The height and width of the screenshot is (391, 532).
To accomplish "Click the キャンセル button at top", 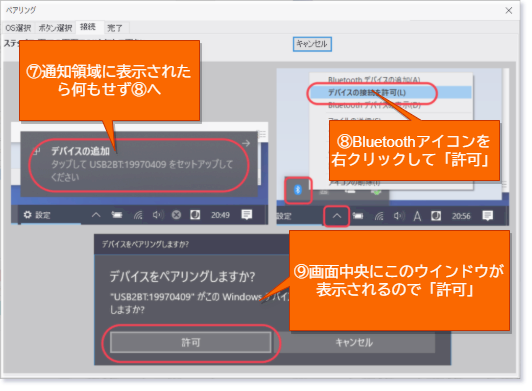I will [x=312, y=44].
